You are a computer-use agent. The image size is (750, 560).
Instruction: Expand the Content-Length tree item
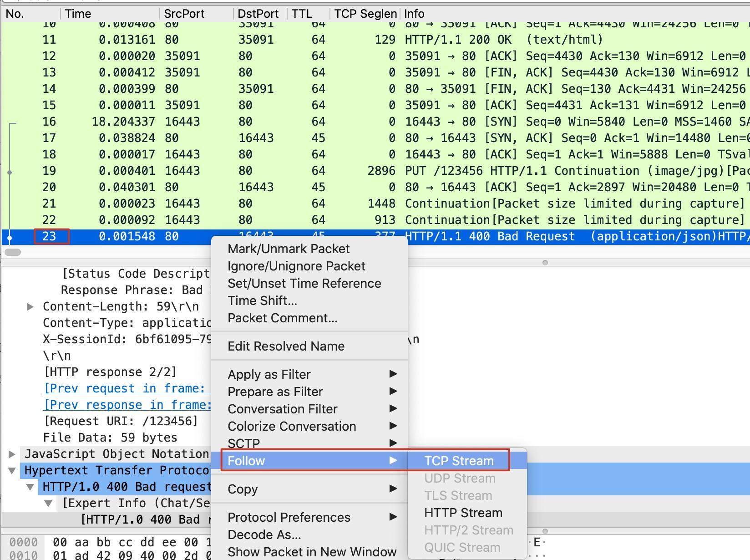tap(30, 306)
